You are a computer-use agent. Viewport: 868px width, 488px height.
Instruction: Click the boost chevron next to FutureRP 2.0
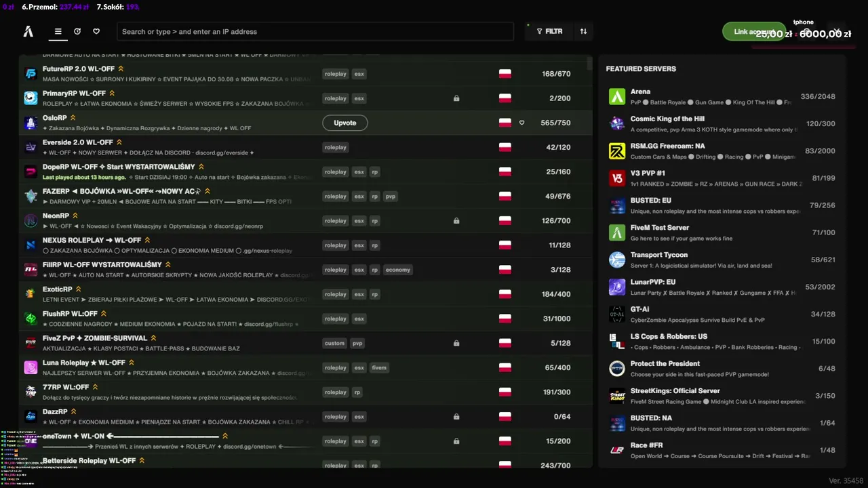point(121,68)
